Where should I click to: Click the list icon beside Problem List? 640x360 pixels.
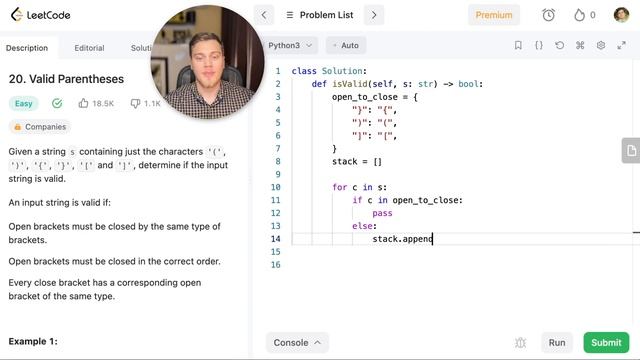click(x=289, y=15)
